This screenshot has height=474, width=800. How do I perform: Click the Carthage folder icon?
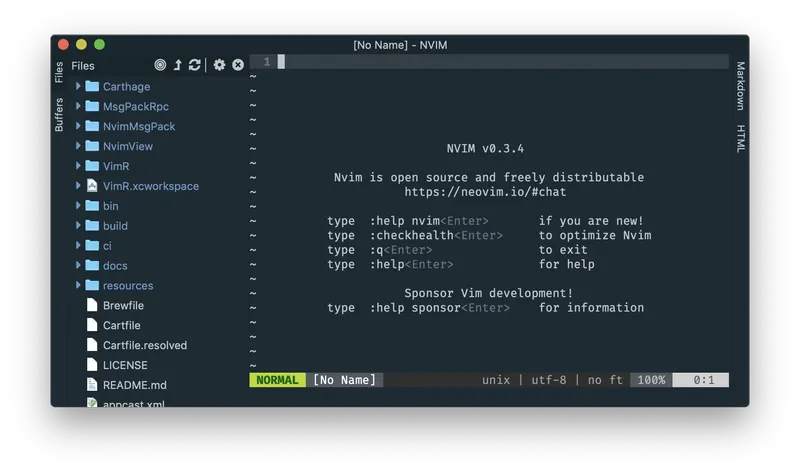point(92,86)
